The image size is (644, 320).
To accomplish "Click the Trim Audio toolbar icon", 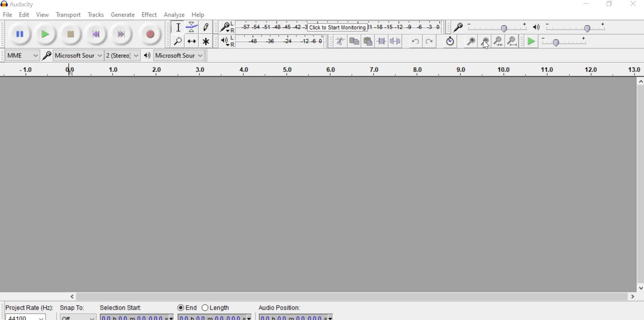I will tap(381, 41).
